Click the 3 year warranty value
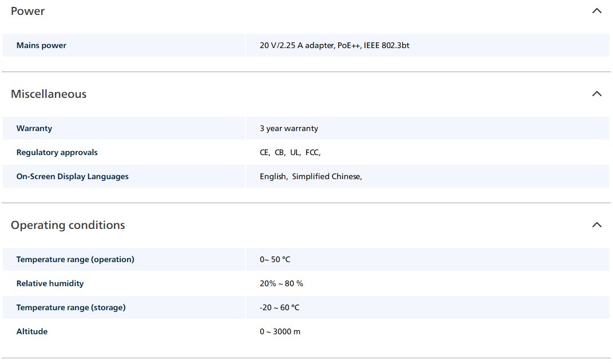The width and height of the screenshot is (613, 364). (289, 128)
